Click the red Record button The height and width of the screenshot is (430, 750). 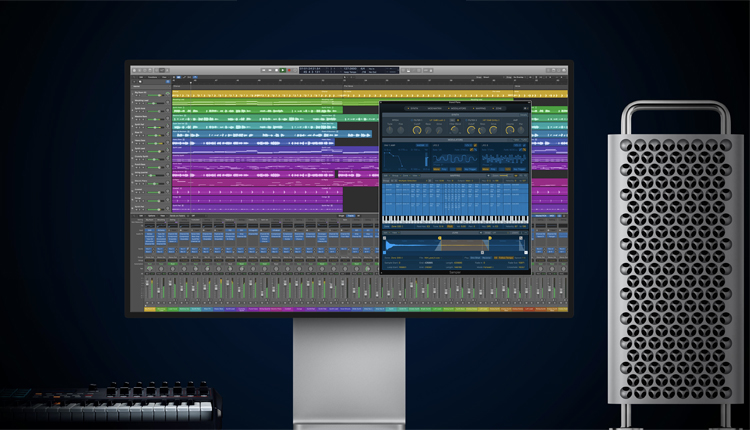click(289, 70)
